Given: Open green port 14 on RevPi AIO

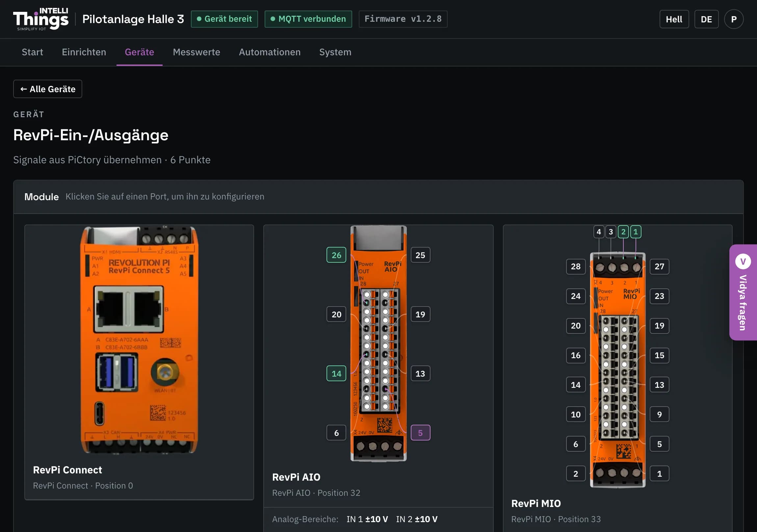Looking at the screenshot, I should coord(336,373).
